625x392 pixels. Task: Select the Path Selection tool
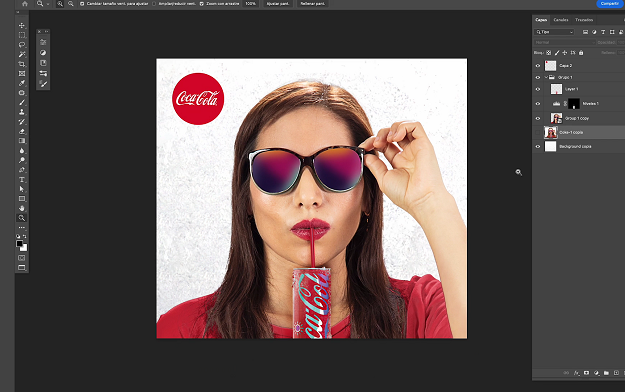[22, 189]
